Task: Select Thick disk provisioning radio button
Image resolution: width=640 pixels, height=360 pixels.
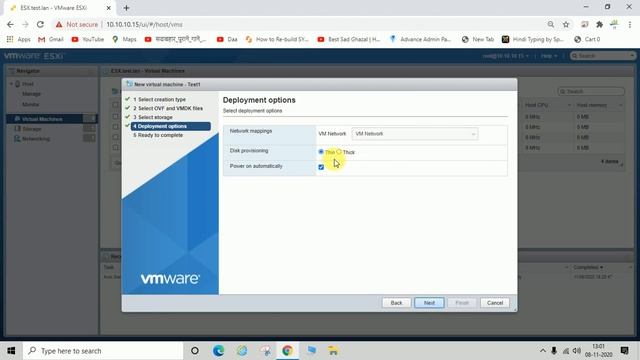Action: coord(339,152)
